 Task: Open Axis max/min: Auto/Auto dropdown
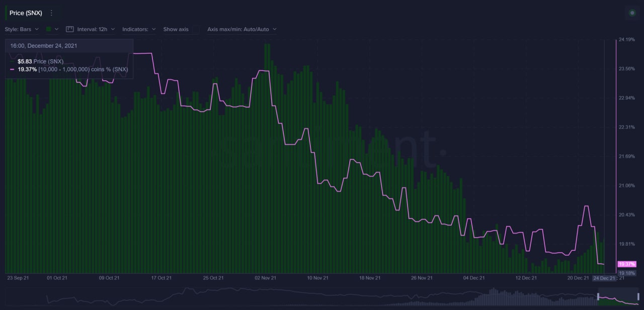242,29
